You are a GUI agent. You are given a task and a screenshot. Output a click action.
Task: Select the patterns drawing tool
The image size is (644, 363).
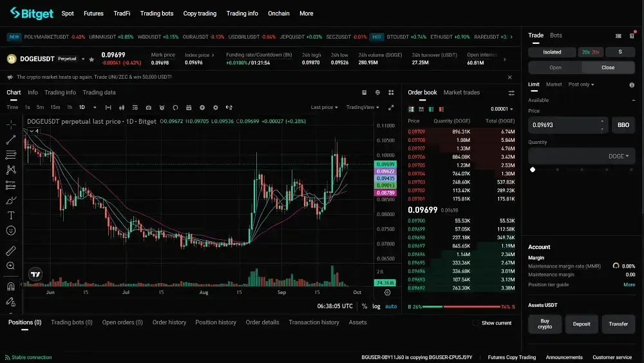pyautogui.click(x=11, y=170)
